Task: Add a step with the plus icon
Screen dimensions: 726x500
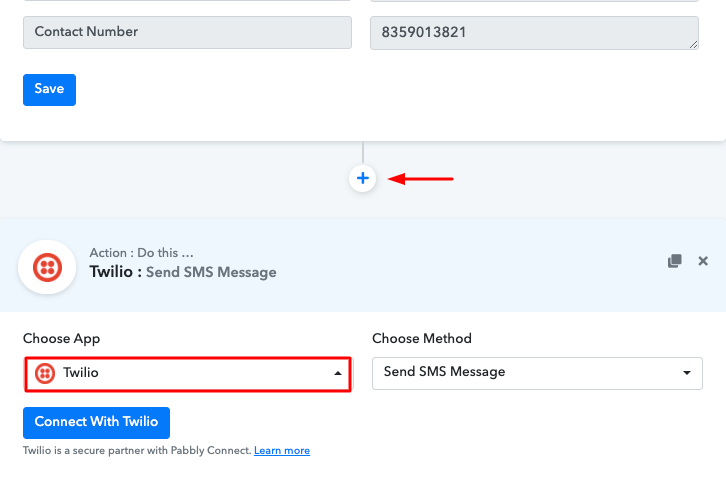Action: [363, 178]
